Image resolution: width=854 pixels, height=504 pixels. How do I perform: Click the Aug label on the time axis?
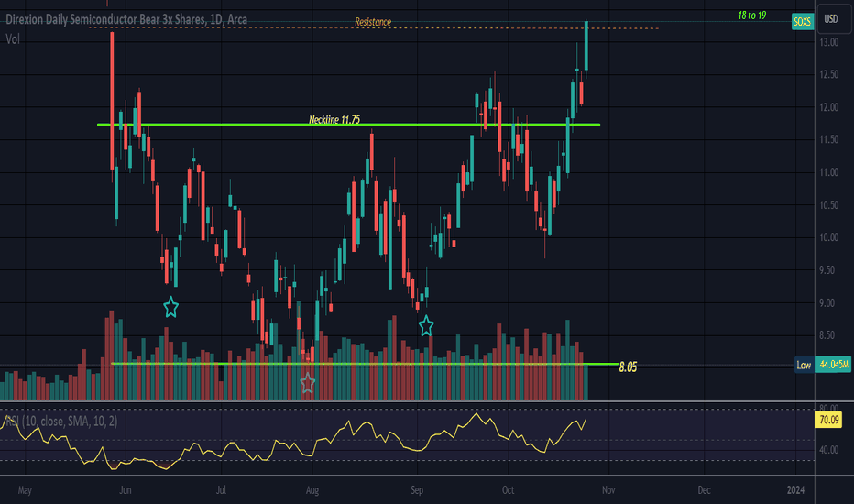312,490
